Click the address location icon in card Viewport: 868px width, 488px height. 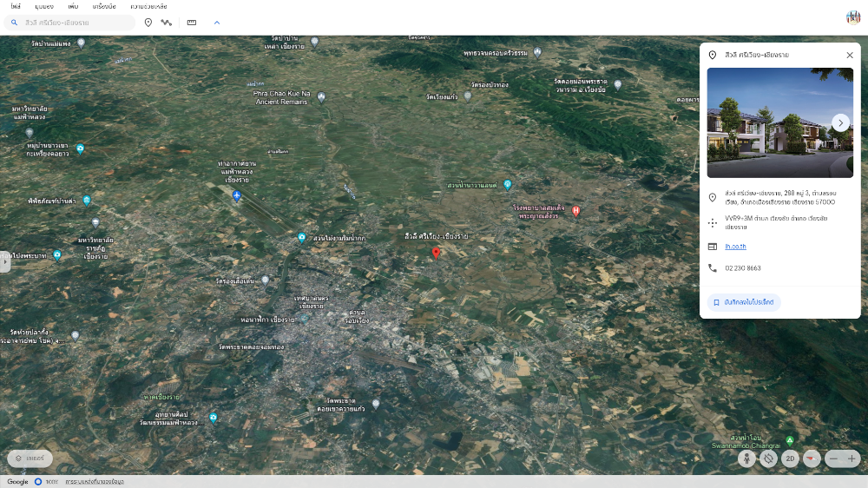(713, 197)
